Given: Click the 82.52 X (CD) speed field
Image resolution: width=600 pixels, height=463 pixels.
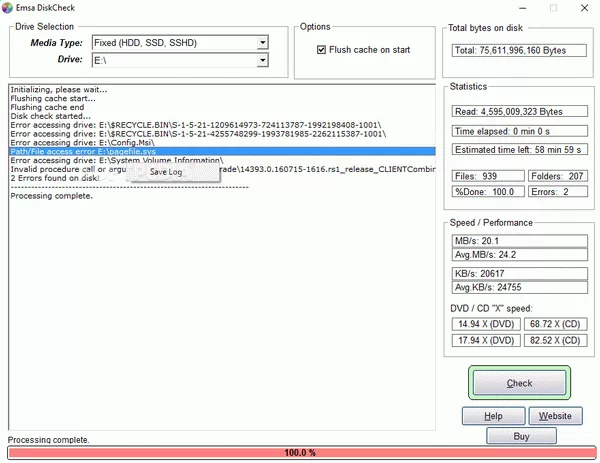Looking at the screenshot, I should (555, 340).
